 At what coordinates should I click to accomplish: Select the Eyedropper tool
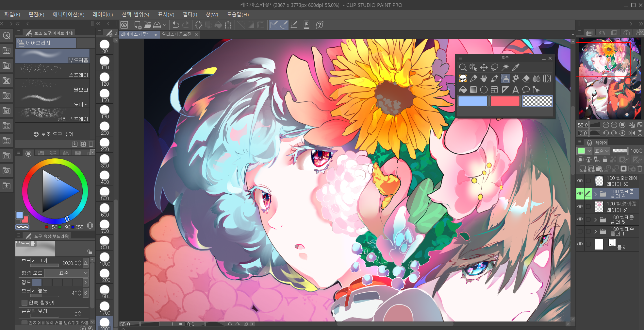tap(516, 67)
